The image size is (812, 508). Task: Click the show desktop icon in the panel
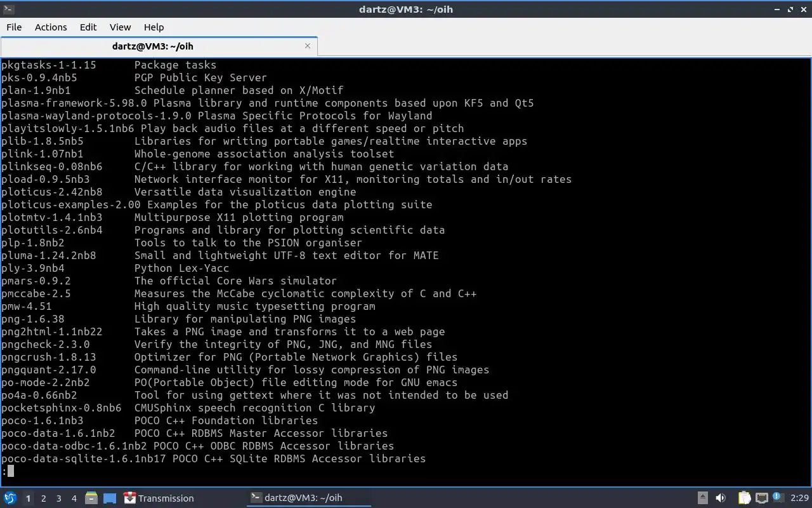(109, 498)
